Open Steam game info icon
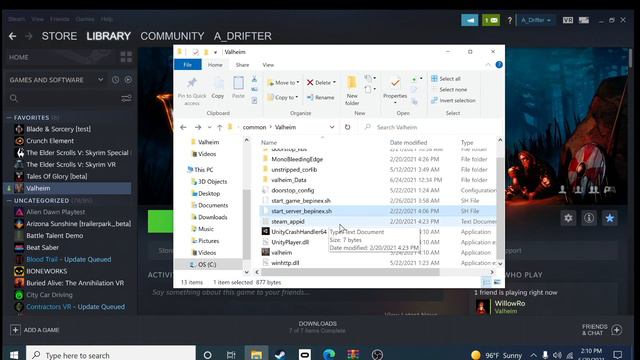The image size is (640, 360). pyautogui.click(x=589, y=218)
